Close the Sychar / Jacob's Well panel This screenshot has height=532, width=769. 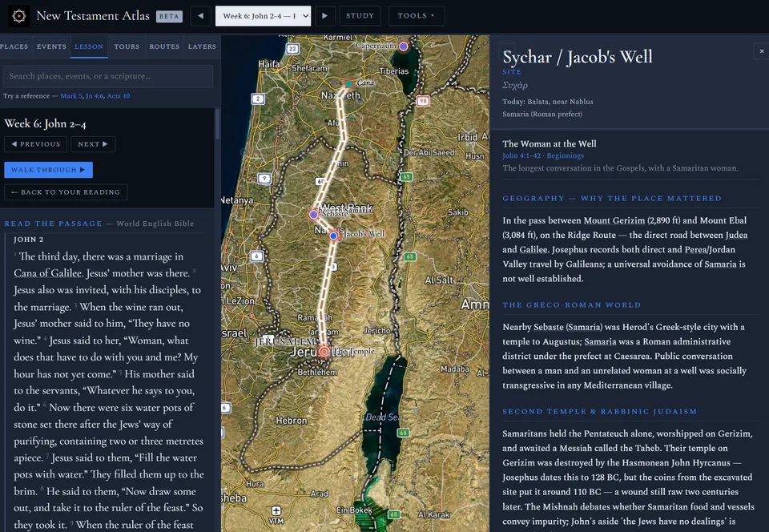pyautogui.click(x=761, y=51)
